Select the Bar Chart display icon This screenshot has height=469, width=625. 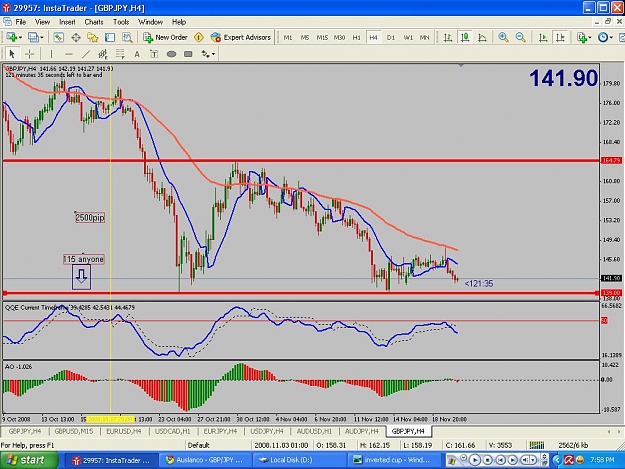tap(448, 37)
